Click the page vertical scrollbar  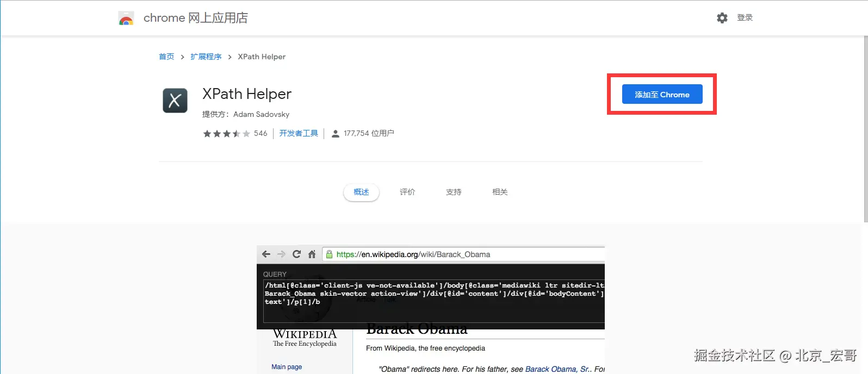click(x=865, y=130)
